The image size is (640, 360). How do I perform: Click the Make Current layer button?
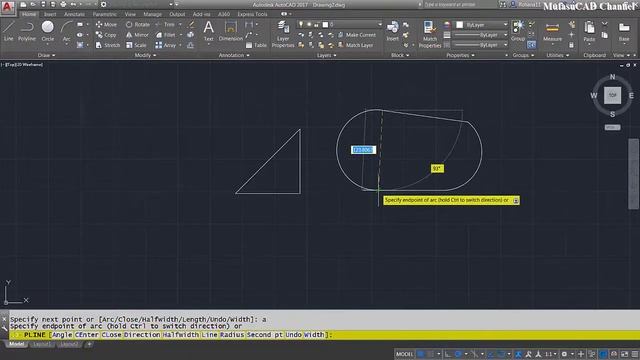tap(357, 35)
